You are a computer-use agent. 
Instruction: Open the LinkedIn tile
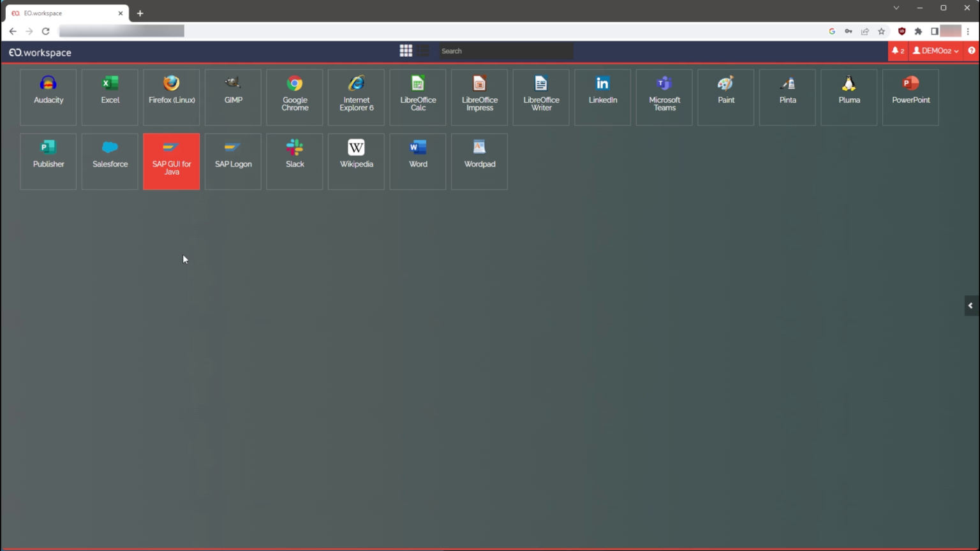pyautogui.click(x=602, y=98)
